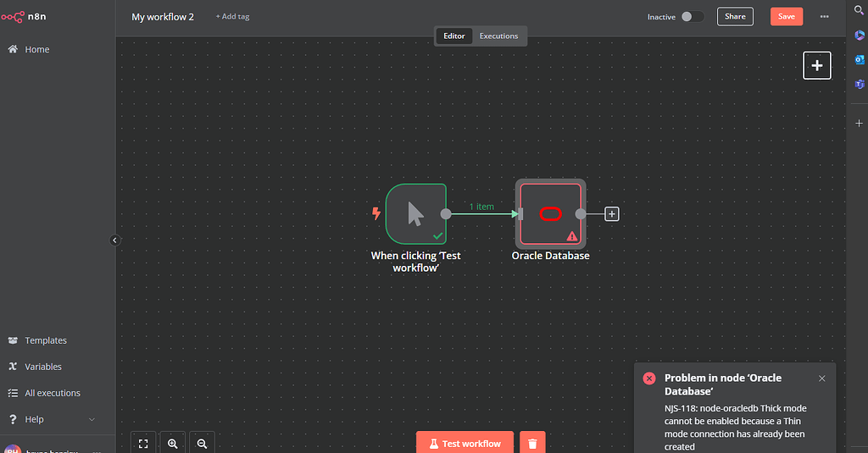Dismiss the Oracle Database error notification
This screenshot has height=453, width=868.
821,378
